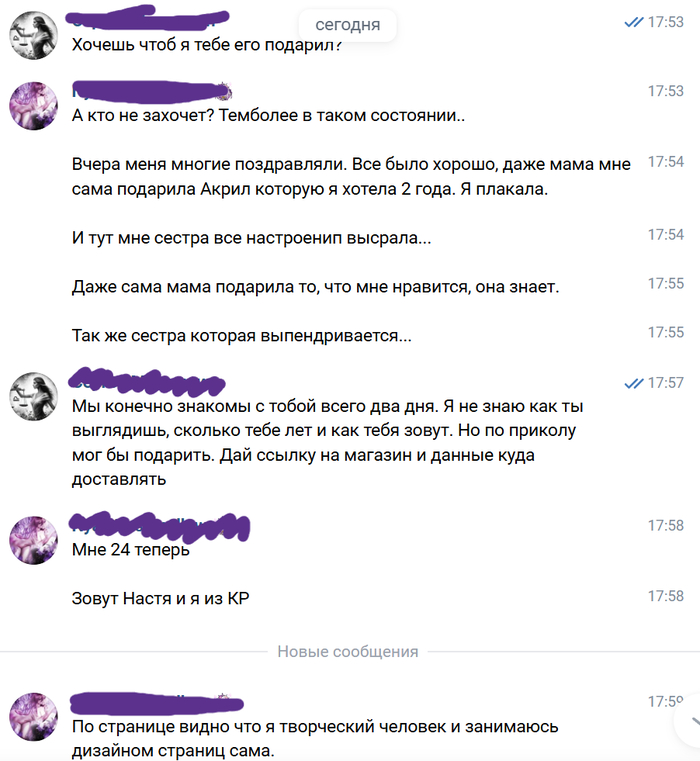Click the 'Новые сообщения' divider label
The height and width of the screenshot is (761, 700).
pos(348,651)
